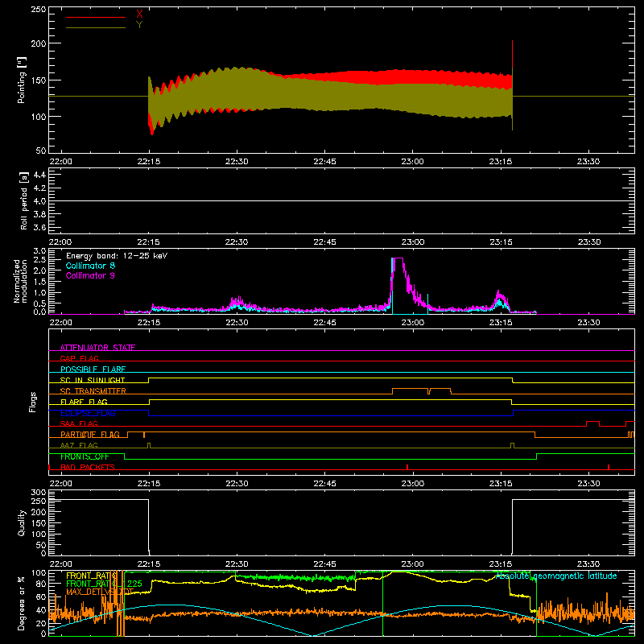Click the orange MAX_DET_VS_TOT legend label

[x=100, y=592]
